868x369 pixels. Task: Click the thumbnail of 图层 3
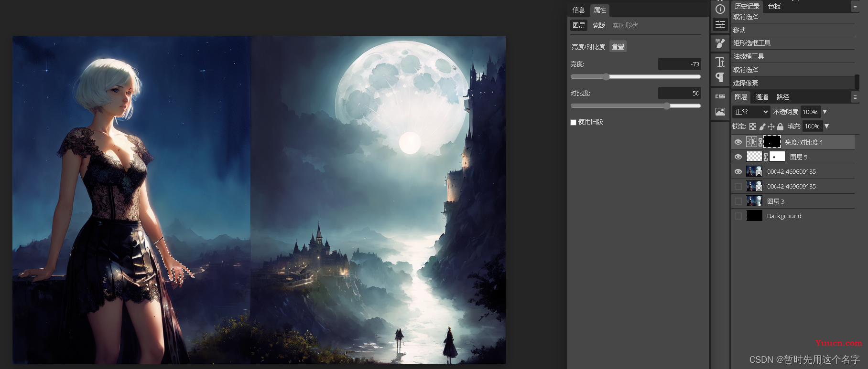[x=754, y=201]
